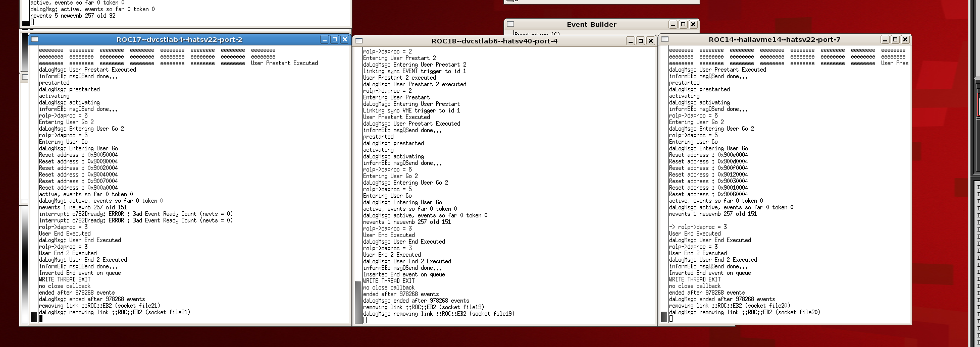Screen dimensions: 980x347
Task: Click 'nevents 5 newevnb 257 old 92' line
Action: 73,16
